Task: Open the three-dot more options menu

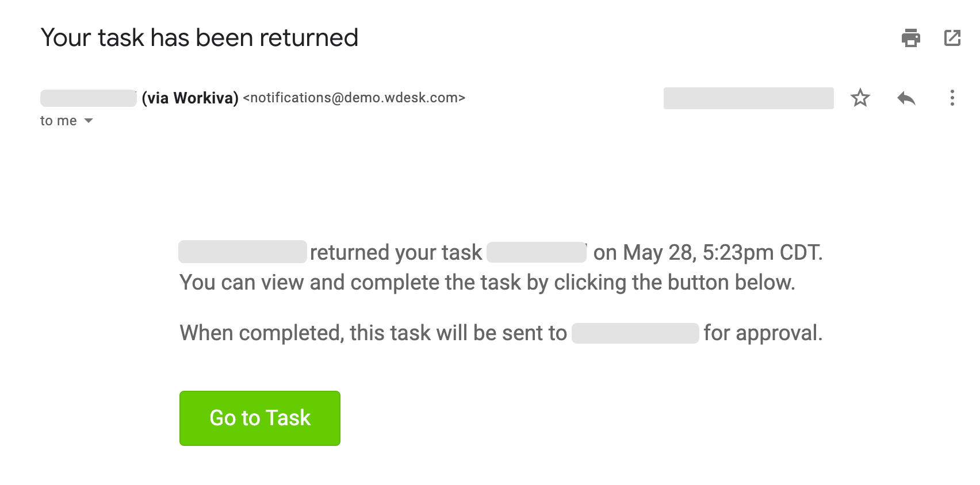Action: 952,98
